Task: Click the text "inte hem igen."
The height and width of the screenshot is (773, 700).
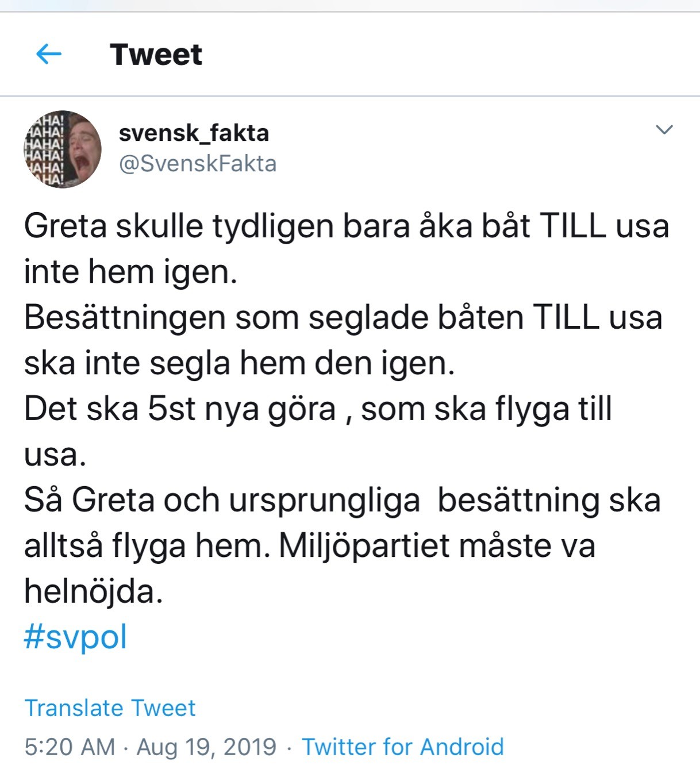Action: [x=130, y=272]
